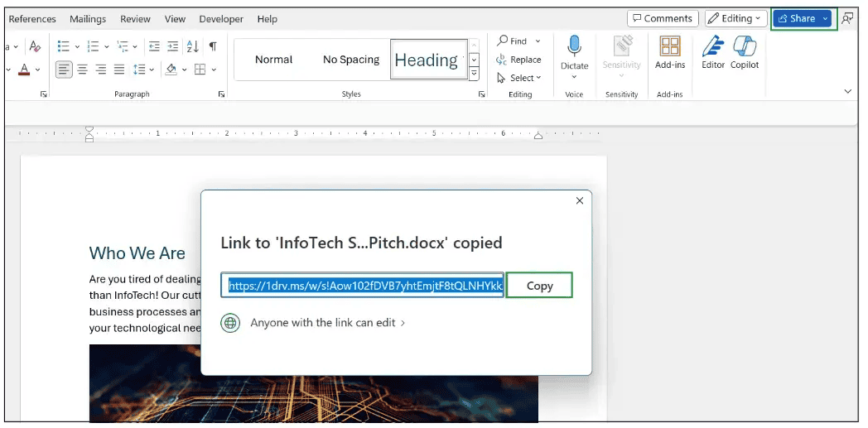Viewport: 868px width, 428px height.
Task: Apply paragraph shading fill
Action: [x=171, y=69]
